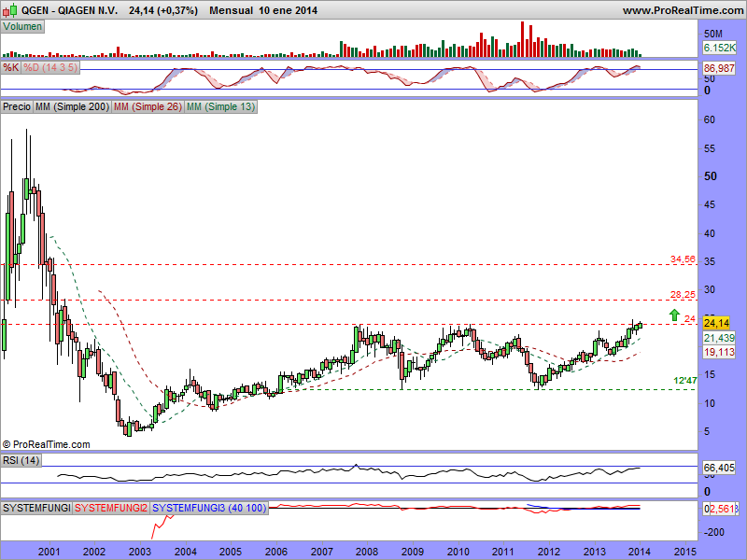Click the %K stochastic label
Image resolution: width=747 pixels, height=560 pixels.
11,67
